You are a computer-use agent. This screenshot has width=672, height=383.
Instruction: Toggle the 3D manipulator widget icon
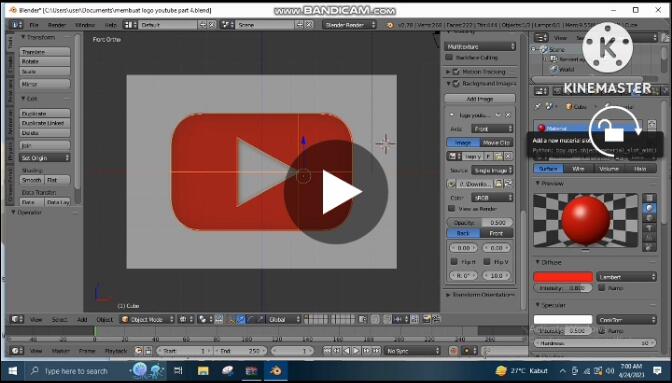pos(232,319)
